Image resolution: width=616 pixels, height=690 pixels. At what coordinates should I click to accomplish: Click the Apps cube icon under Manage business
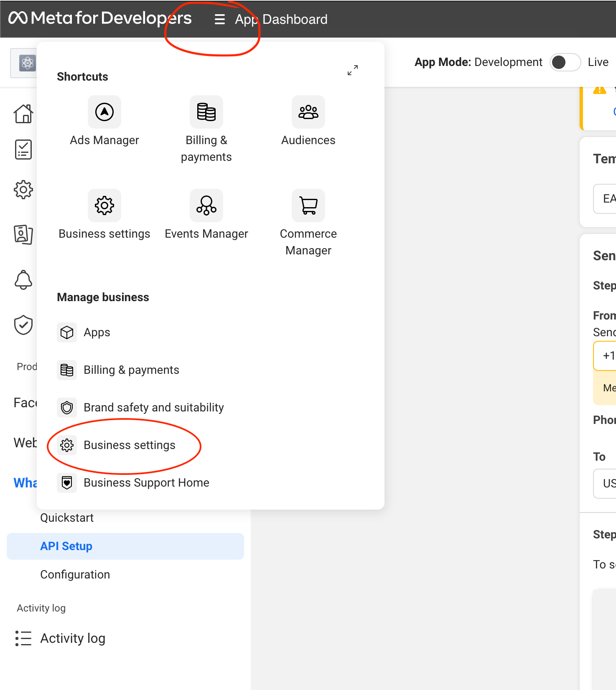click(x=67, y=332)
